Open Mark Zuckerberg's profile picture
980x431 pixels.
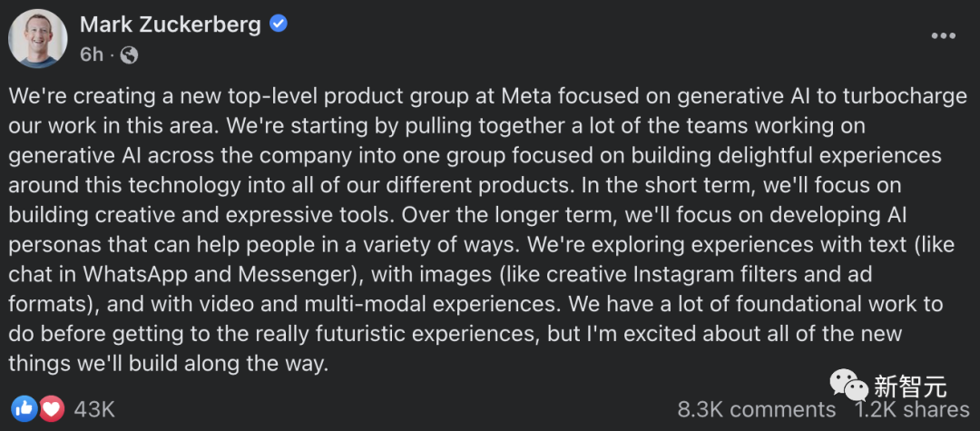click(37, 39)
